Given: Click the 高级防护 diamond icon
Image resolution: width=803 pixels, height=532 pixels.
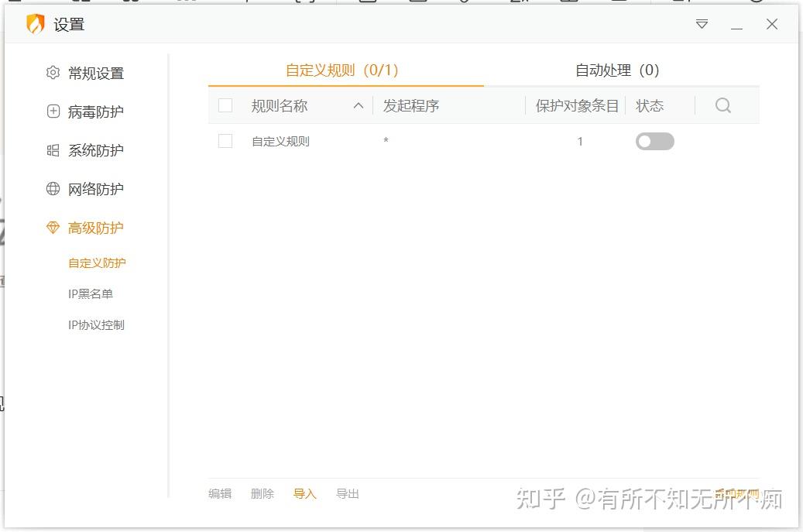Looking at the screenshot, I should pyautogui.click(x=53, y=228).
